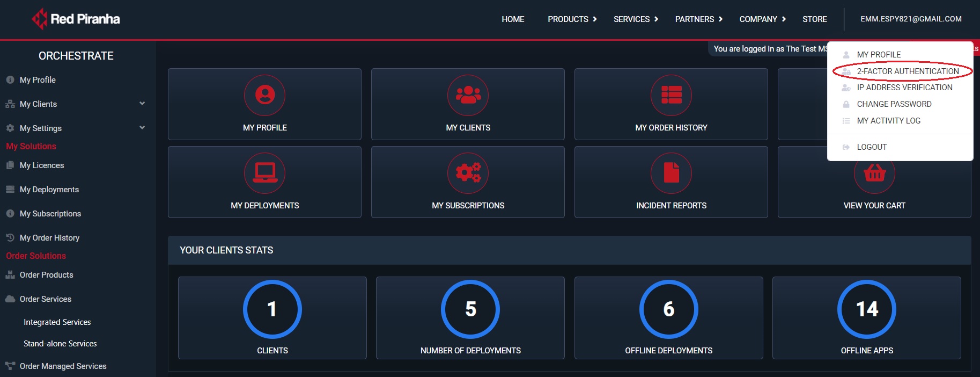
Task: Open the Products navigation dropdown
Action: 572,19
